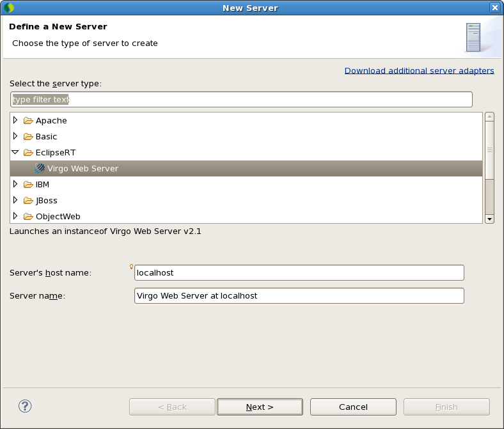This screenshot has width=504, height=429.
Task: Expand the IBM server folder
Action: pos(15,184)
